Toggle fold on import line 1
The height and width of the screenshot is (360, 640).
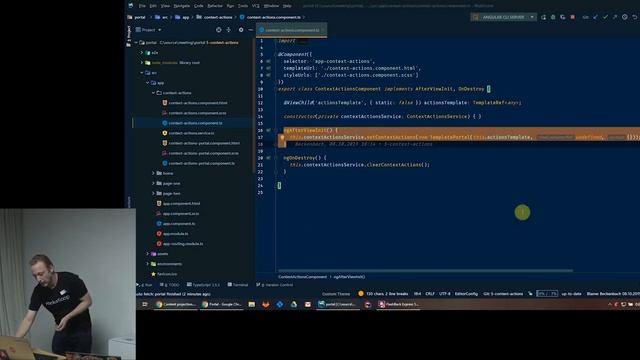pyautogui.click(x=276, y=41)
